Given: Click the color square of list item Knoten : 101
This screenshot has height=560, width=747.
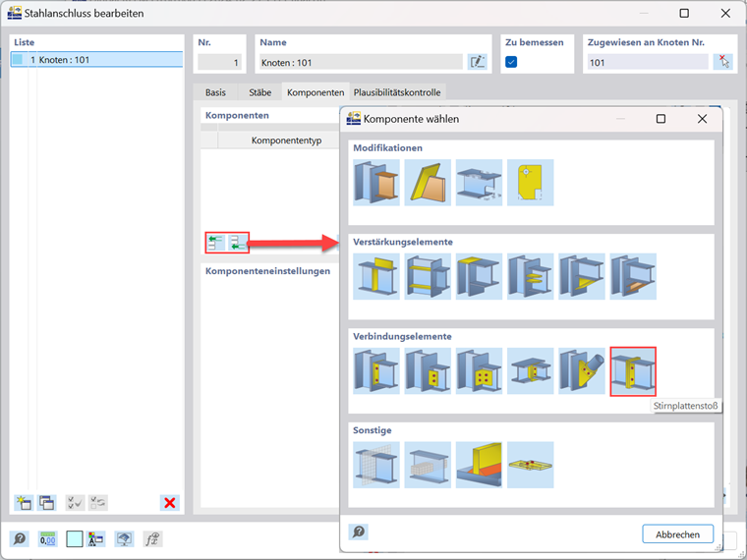Looking at the screenshot, I should [x=18, y=60].
